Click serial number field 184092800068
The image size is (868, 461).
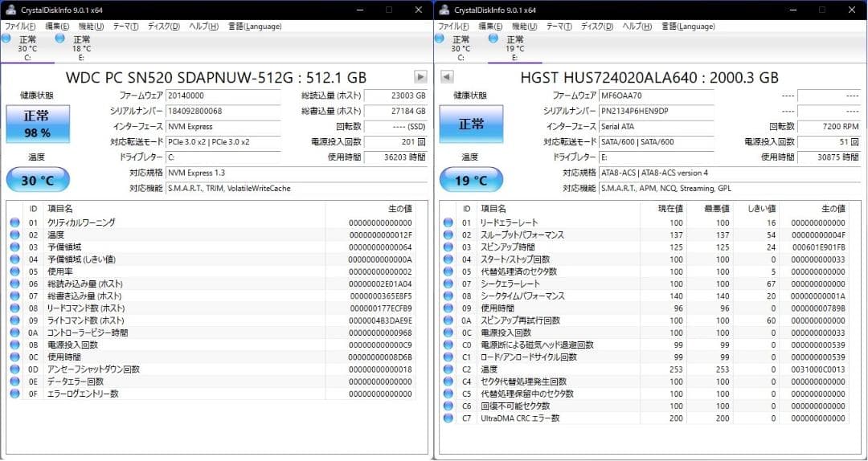pos(223,111)
